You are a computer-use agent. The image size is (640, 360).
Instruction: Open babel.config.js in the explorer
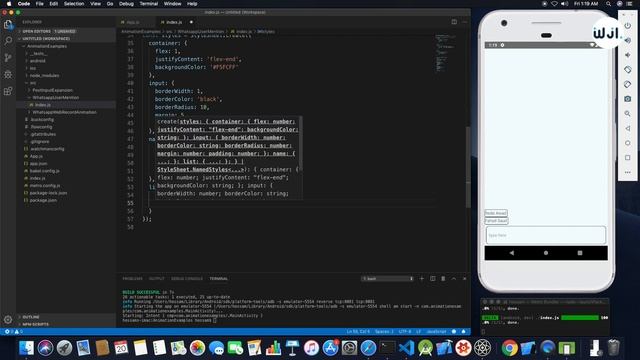tap(44, 171)
